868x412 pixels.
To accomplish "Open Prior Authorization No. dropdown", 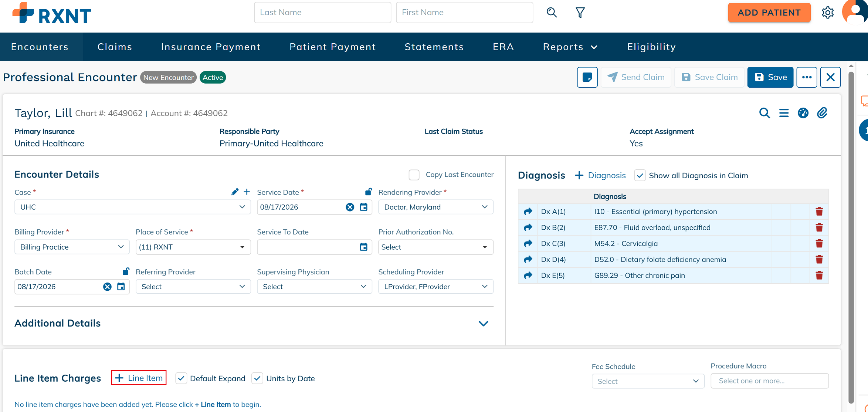I will (x=436, y=247).
